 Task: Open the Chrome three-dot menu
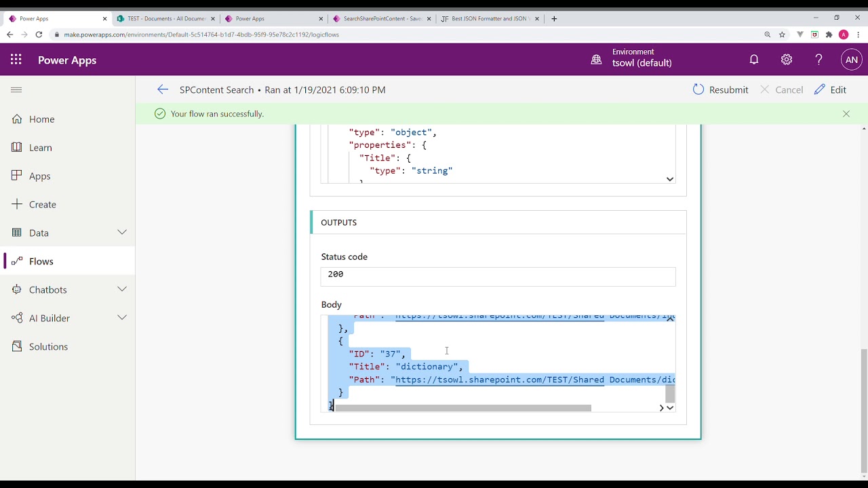(859, 35)
